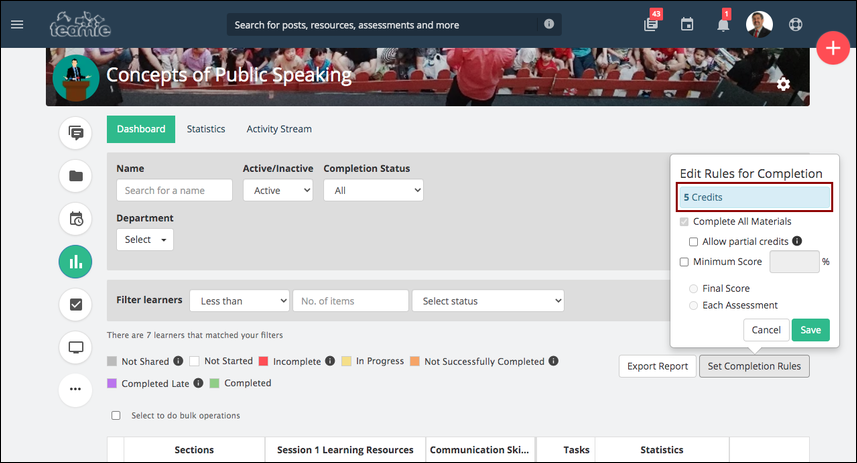The width and height of the screenshot is (857, 463).
Task: Click info icon beside Completed Late
Action: 198,383
